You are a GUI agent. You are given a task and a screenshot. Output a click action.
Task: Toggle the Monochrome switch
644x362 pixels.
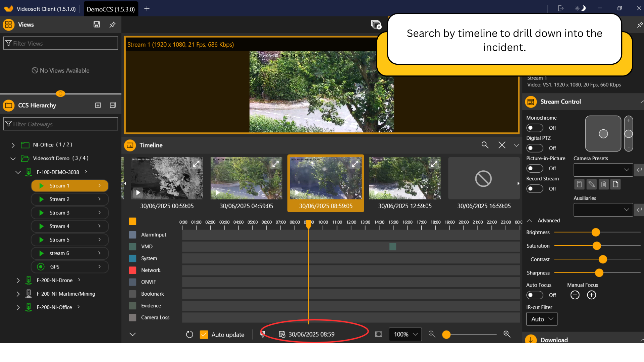pyautogui.click(x=534, y=128)
